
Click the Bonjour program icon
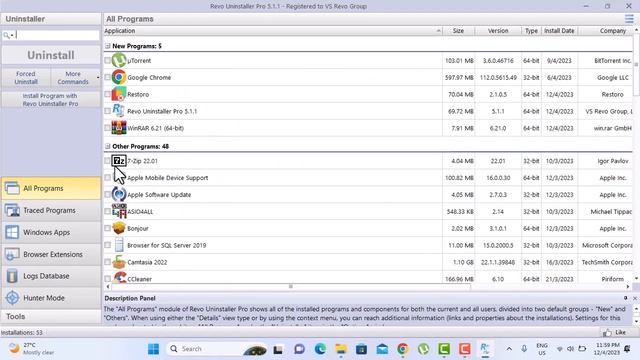(x=119, y=228)
